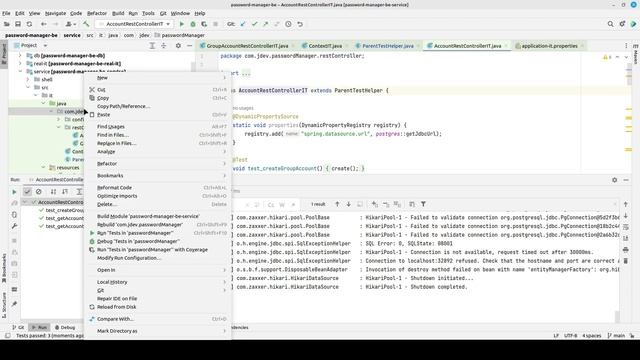Click Project panel options gear icon

tap(178, 46)
